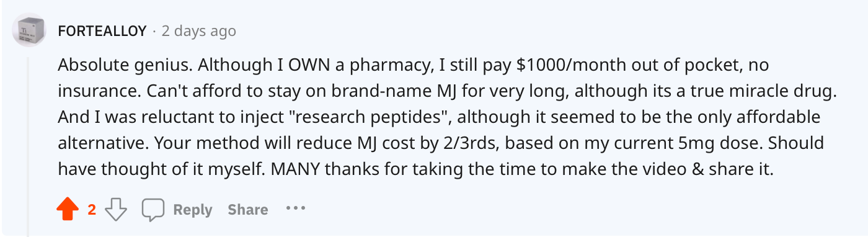This screenshot has height=237, width=868.
Task: Open the FORTEALLOY user profile link
Action: [102, 30]
